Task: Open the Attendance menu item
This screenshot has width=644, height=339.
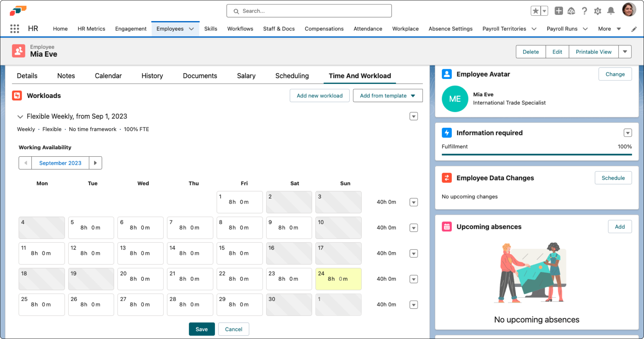Action: [x=368, y=29]
